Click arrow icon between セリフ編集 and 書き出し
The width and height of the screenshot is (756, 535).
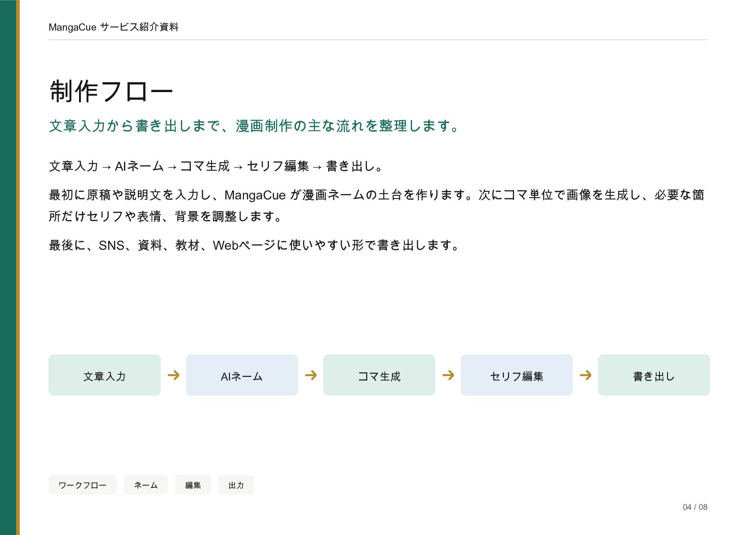tap(585, 375)
